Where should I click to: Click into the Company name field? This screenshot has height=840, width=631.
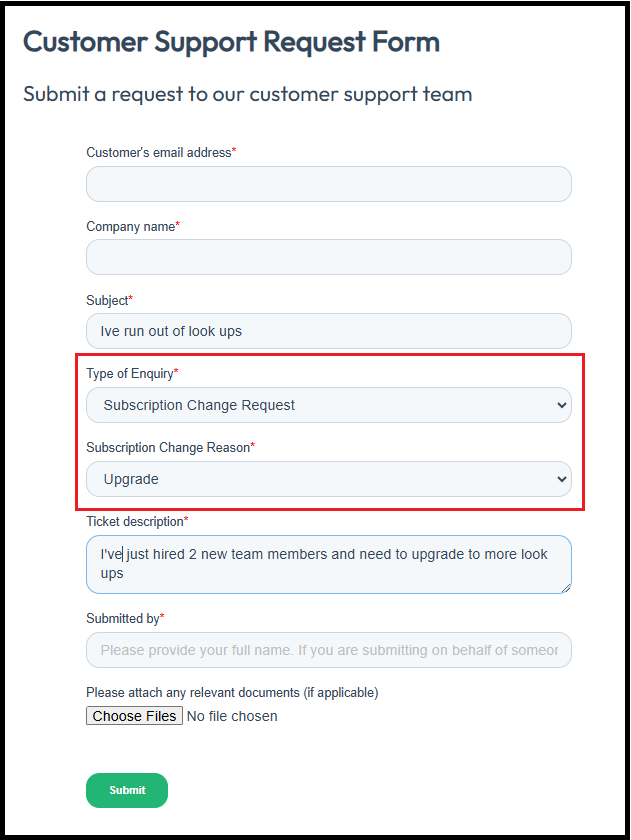pos(329,257)
